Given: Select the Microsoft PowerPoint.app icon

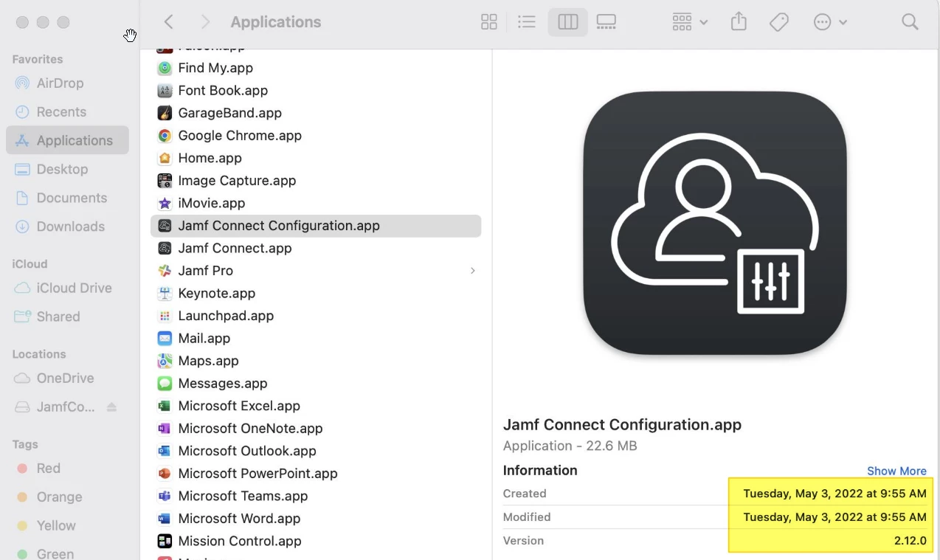Looking at the screenshot, I should tap(165, 473).
